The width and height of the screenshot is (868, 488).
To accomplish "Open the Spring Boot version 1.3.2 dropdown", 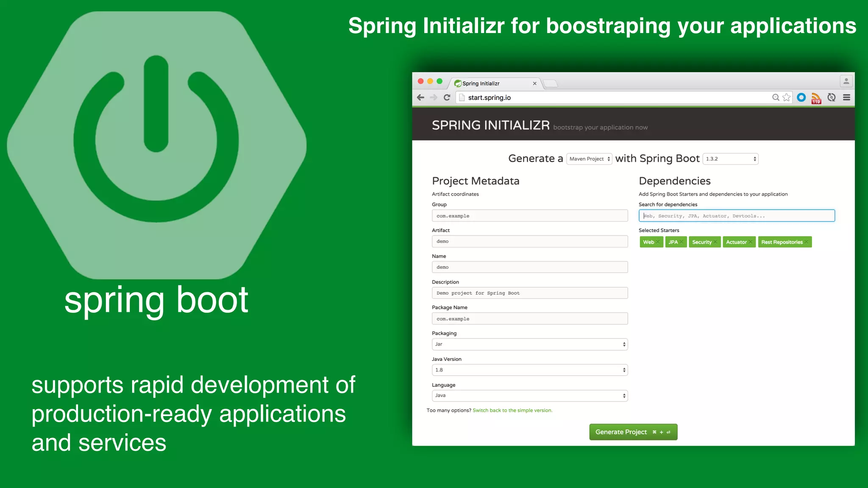I will point(730,159).
